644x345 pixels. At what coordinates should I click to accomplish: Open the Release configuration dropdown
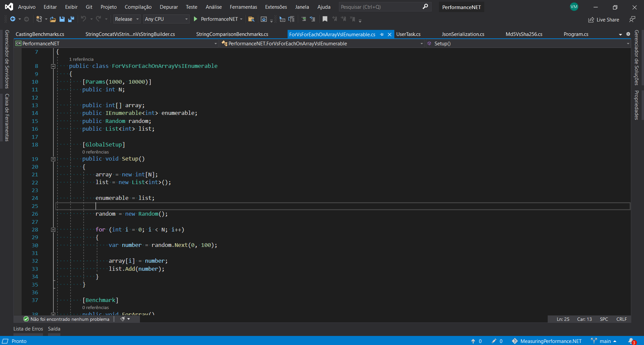coord(127,19)
